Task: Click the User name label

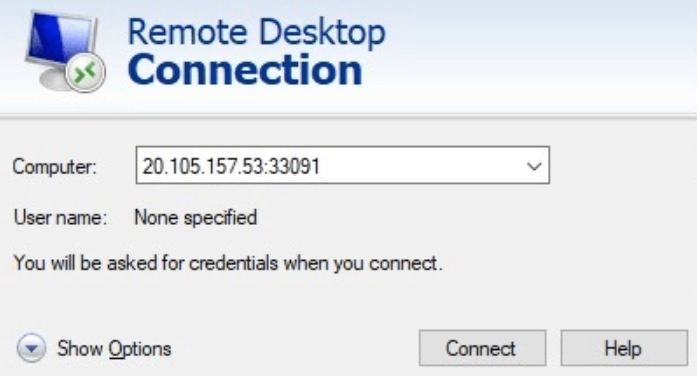Action: click(x=60, y=217)
